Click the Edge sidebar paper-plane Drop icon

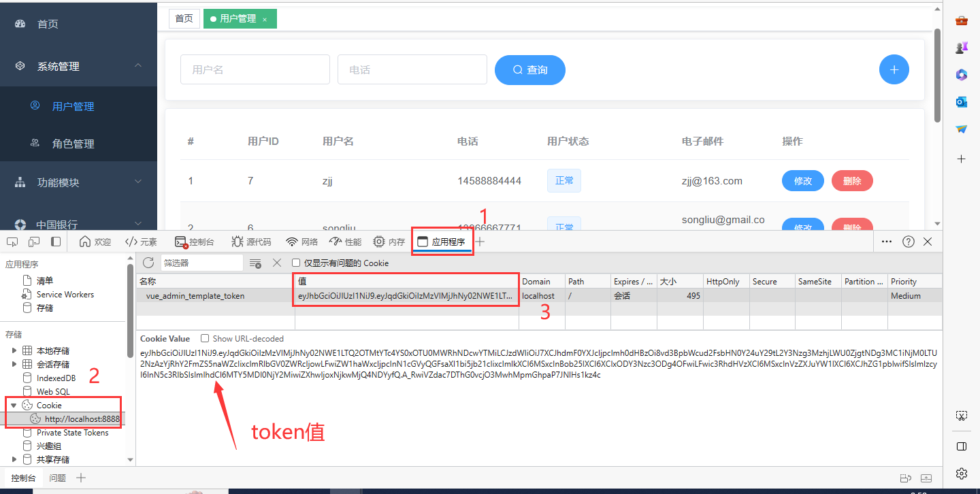[x=962, y=129]
